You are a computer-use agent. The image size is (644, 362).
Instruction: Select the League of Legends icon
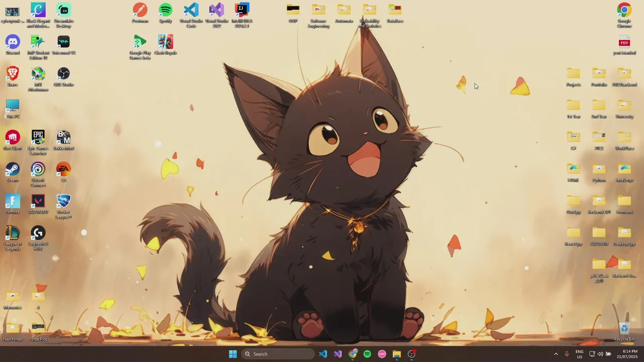[13, 238]
